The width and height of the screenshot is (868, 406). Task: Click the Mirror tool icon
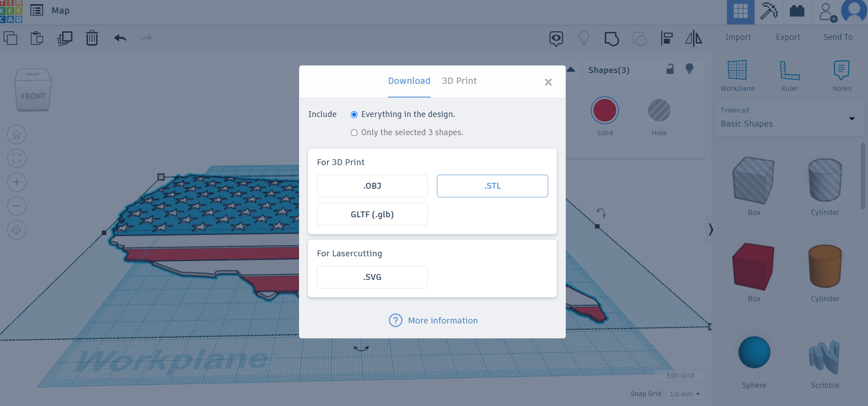click(694, 39)
